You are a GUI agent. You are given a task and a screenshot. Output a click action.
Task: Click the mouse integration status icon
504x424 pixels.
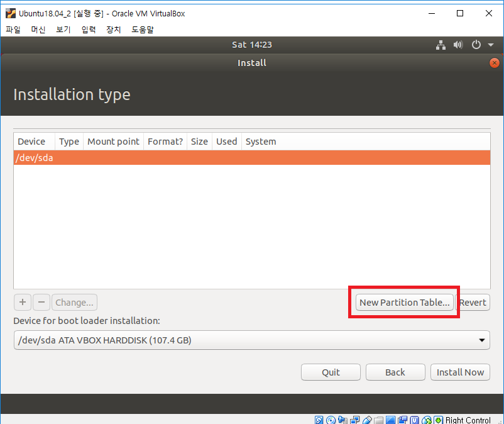coord(427,420)
